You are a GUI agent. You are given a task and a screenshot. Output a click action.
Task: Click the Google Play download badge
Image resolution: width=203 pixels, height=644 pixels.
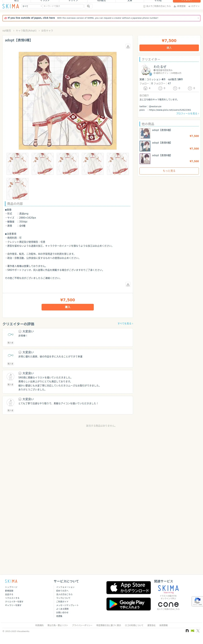128,604
